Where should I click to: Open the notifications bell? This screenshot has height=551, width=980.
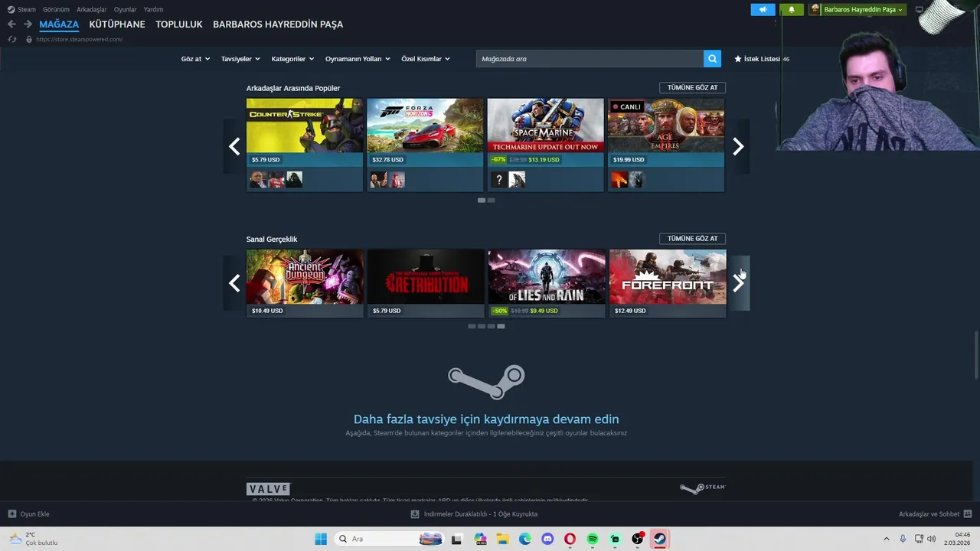[x=791, y=9]
